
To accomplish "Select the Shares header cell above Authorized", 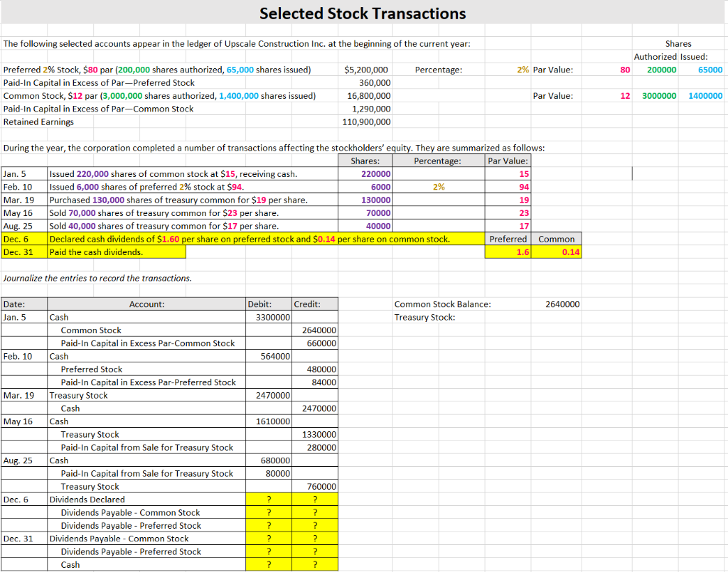I will [678, 43].
